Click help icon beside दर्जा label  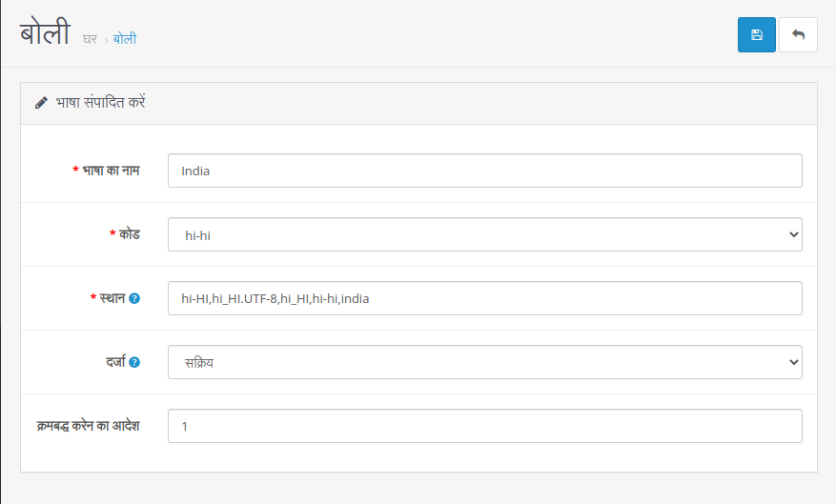click(134, 362)
